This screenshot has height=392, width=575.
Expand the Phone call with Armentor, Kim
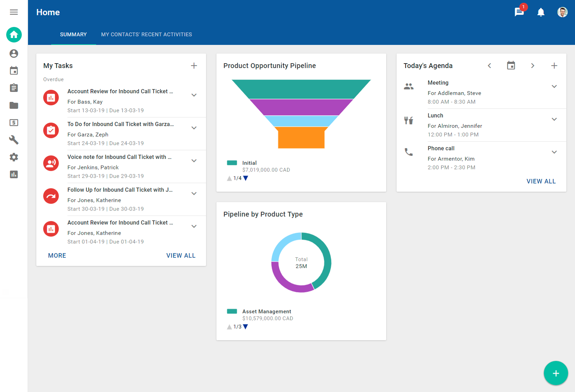(554, 152)
